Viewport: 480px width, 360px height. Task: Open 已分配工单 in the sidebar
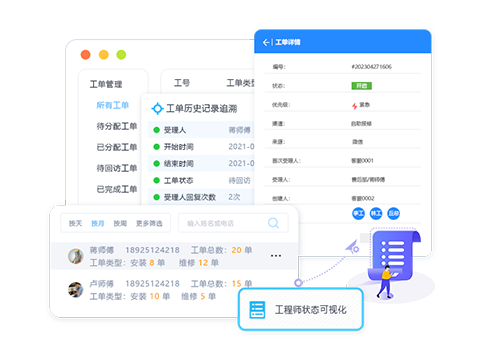click(x=117, y=147)
